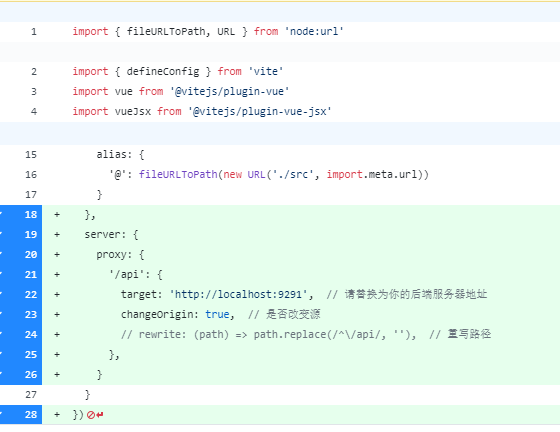Expand the collapsed section above line 1
This screenshot has width=560, height=432.
[x=280, y=12]
